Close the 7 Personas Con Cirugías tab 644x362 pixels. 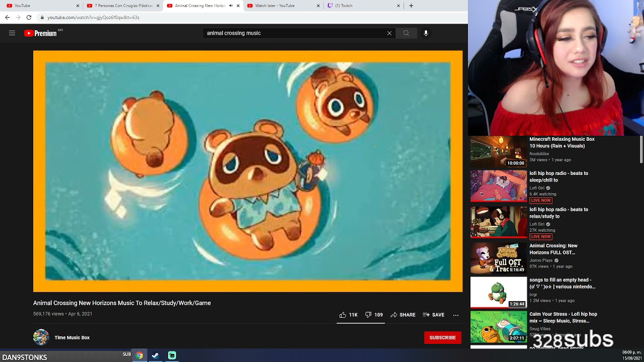(x=158, y=6)
